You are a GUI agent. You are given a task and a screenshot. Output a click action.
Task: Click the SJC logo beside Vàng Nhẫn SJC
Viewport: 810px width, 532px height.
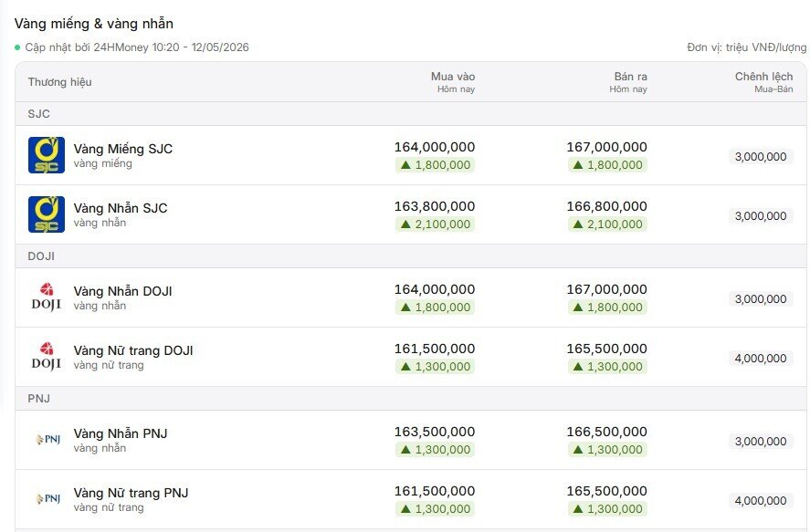[47, 214]
